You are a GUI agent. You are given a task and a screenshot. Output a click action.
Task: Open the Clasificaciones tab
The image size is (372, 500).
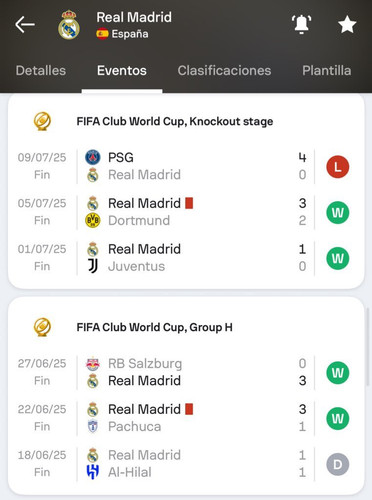pos(224,70)
